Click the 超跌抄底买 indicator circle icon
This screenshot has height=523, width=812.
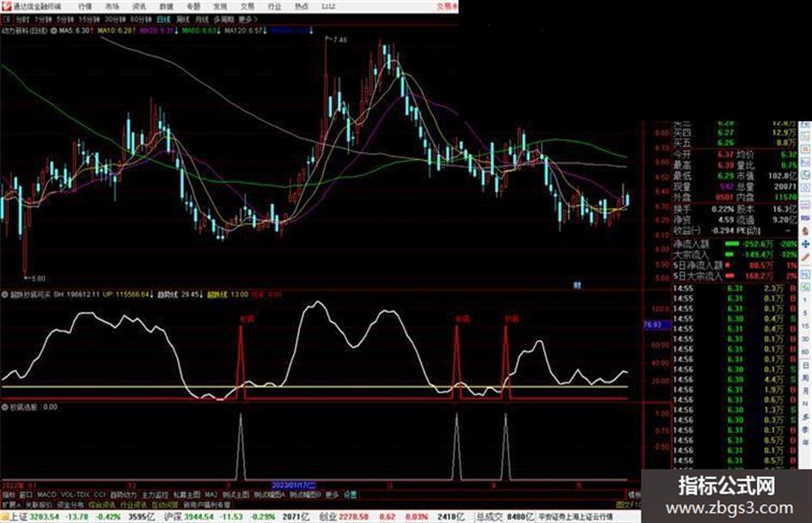(5, 295)
